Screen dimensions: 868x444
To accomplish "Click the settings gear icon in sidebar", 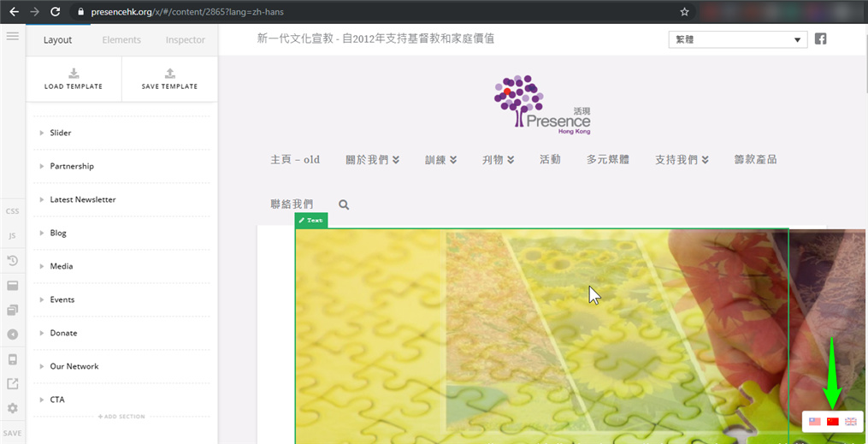I will click(x=13, y=409).
